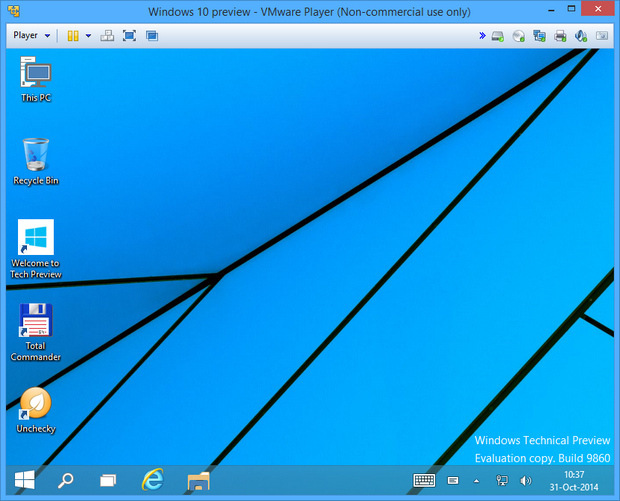Launch Internet Explorer from taskbar
The image size is (620, 501).
pyautogui.click(x=153, y=480)
